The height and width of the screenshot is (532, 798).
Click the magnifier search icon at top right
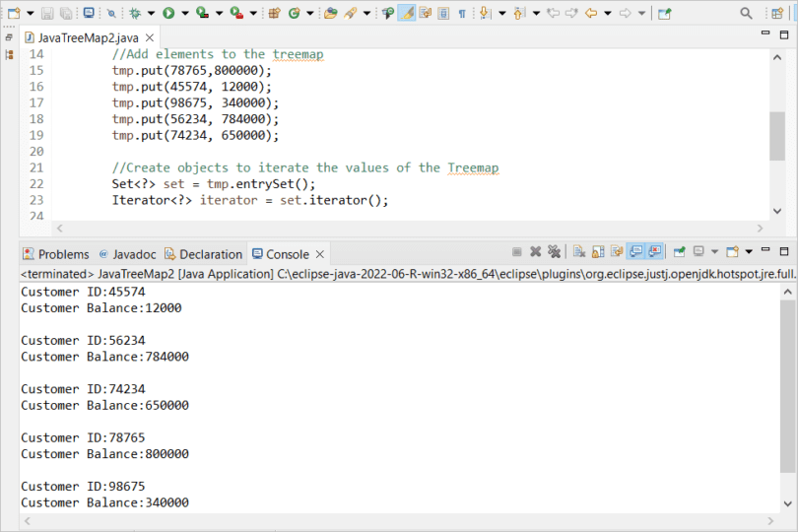746,13
